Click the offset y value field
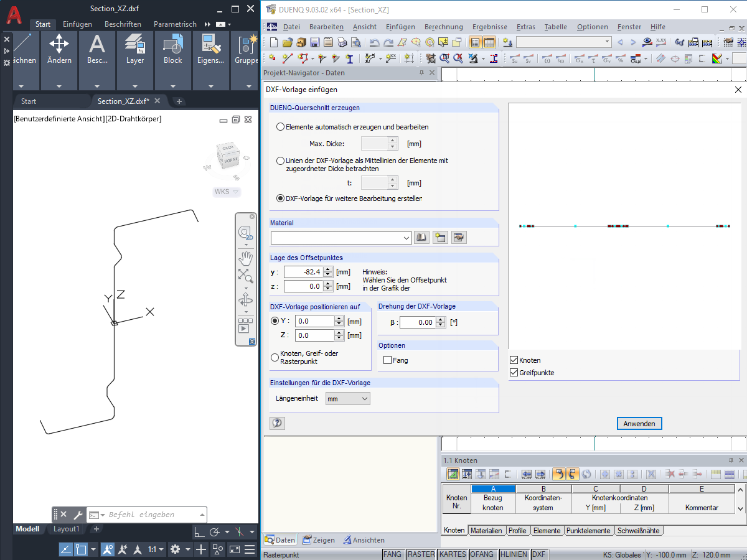The width and height of the screenshot is (747, 560). (x=303, y=272)
